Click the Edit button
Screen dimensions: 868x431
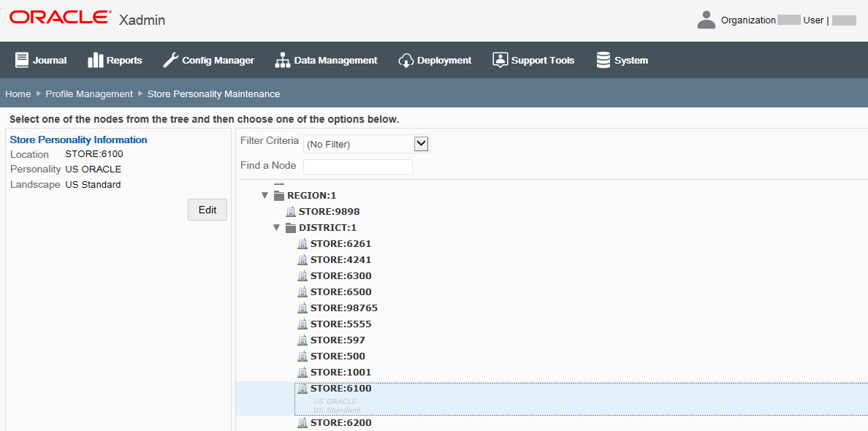tap(207, 210)
